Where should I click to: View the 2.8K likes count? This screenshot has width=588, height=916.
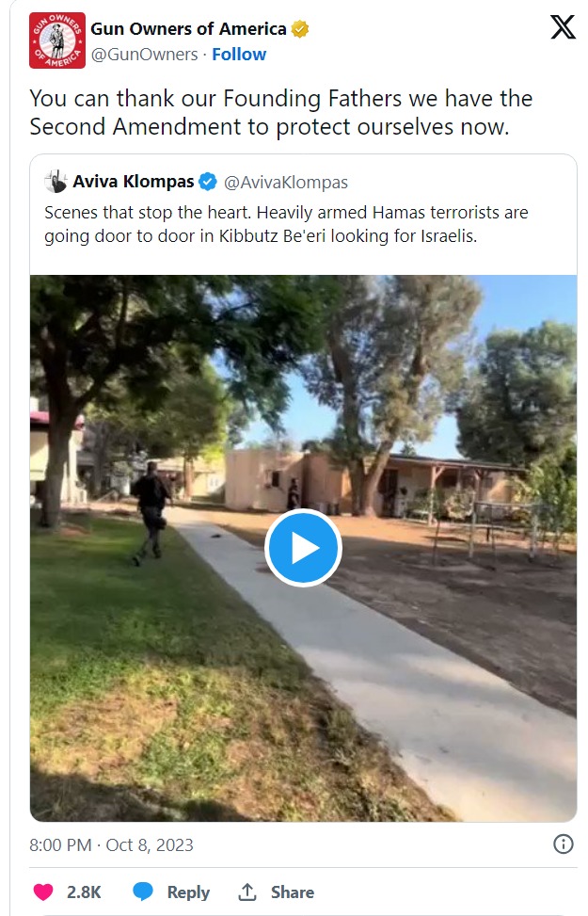(84, 892)
